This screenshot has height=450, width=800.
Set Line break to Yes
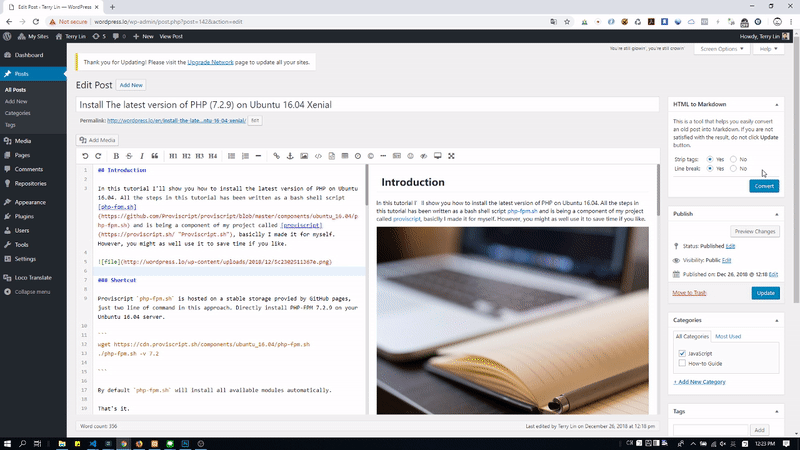[710, 168]
